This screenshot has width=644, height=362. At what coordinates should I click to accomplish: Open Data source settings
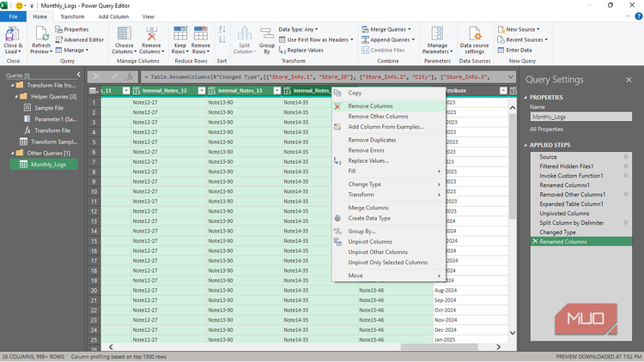(x=474, y=40)
